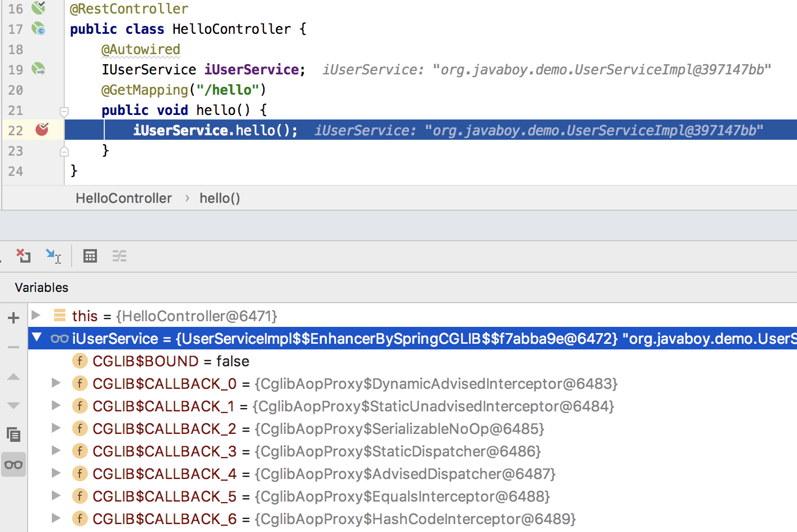Expand the this = HelloController variable
The image size is (797, 532).
point(36,316)
